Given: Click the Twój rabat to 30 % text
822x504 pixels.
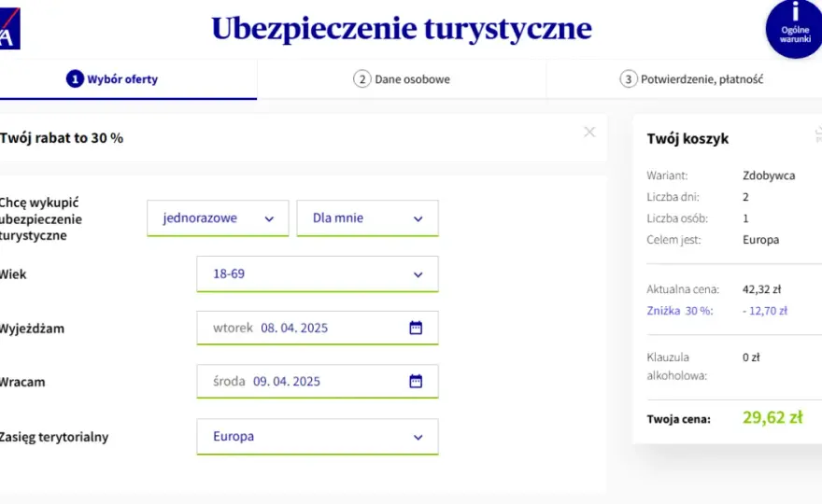Looking at the screenshot, I should coord(62,138).
